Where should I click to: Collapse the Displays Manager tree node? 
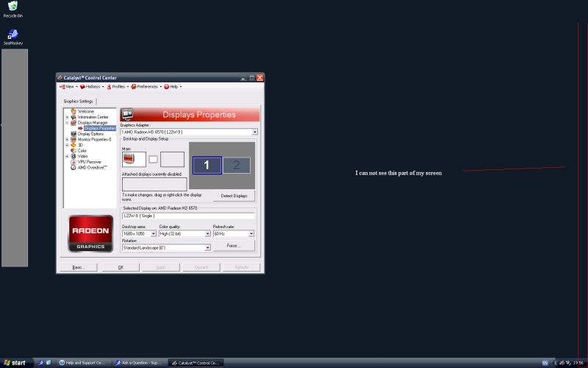(x=67, y=123)
